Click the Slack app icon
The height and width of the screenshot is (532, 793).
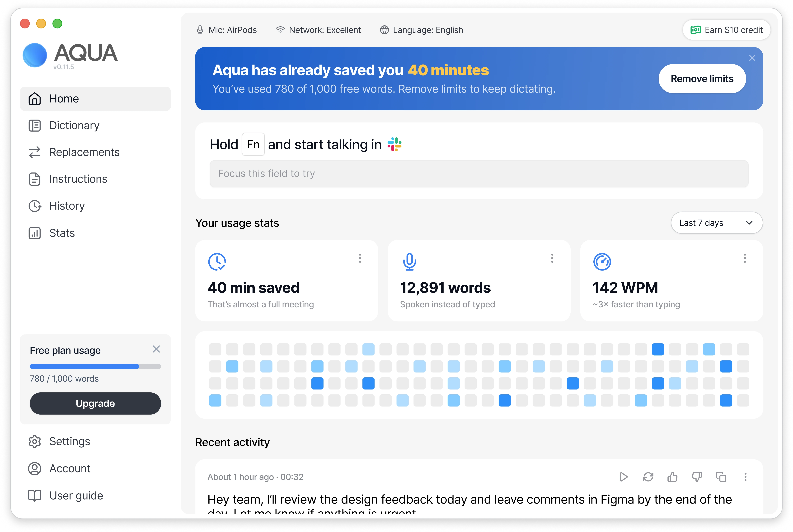[x=395, y=144]
